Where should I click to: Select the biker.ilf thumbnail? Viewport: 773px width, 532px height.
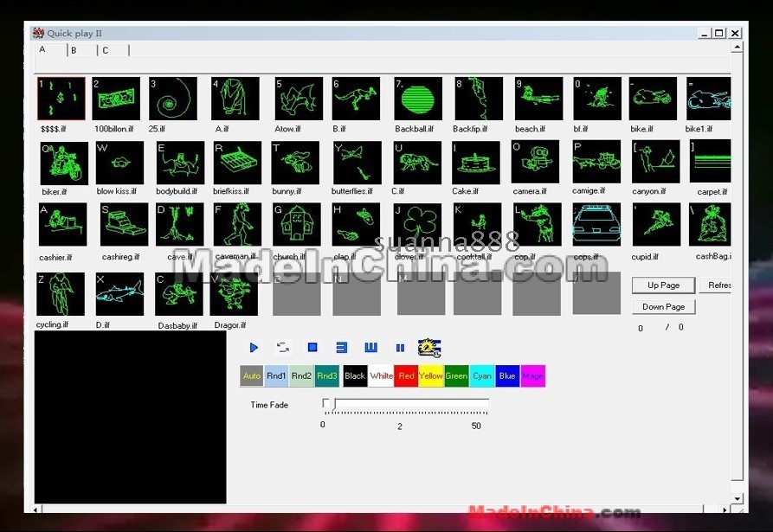pos(64,163)
